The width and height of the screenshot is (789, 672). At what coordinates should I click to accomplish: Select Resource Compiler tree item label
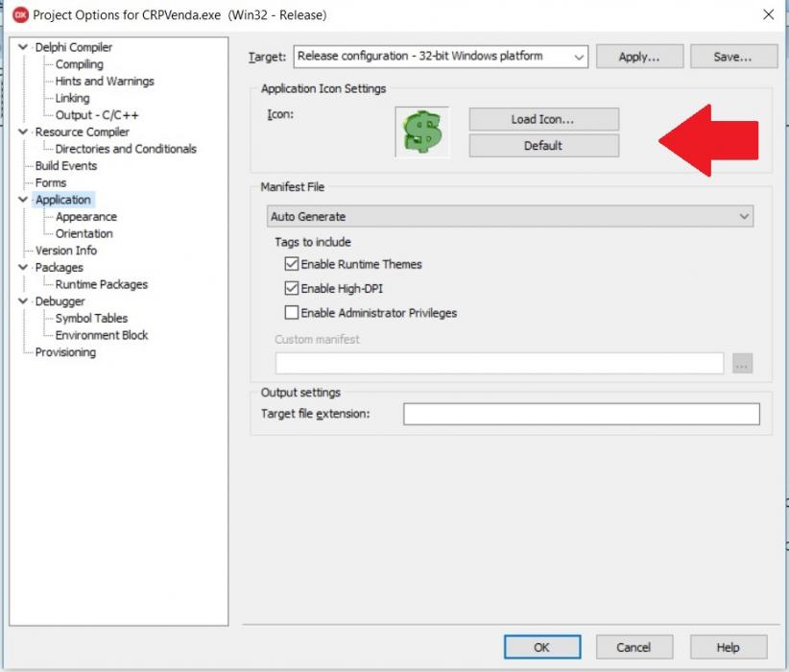[82, 132]
